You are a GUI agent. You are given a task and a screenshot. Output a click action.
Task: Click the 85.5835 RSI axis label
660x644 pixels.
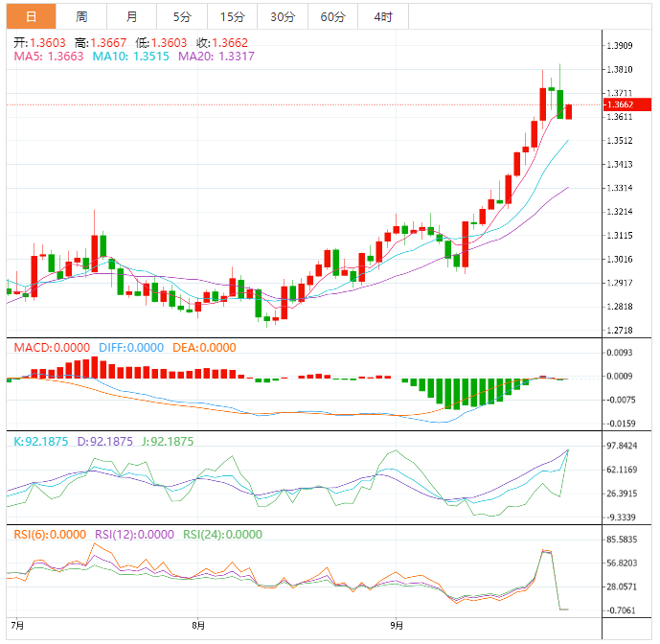622,540
